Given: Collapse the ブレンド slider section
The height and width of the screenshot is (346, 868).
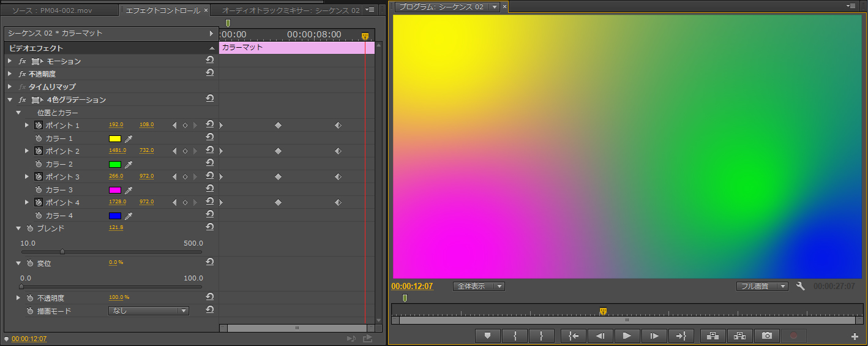Looking at the screenshot, I should click(18, 228).
